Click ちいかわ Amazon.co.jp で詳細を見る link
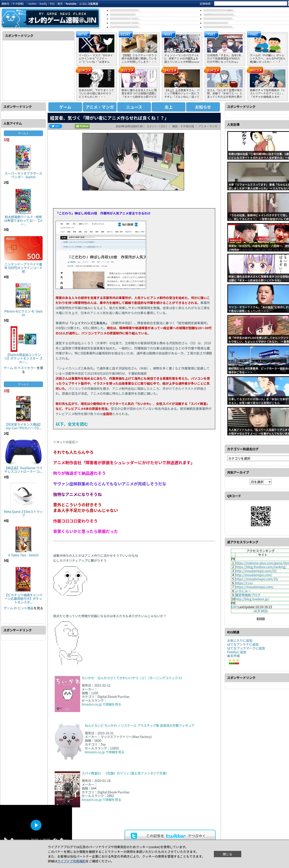 pyautogui.click(x=101, y=704)
